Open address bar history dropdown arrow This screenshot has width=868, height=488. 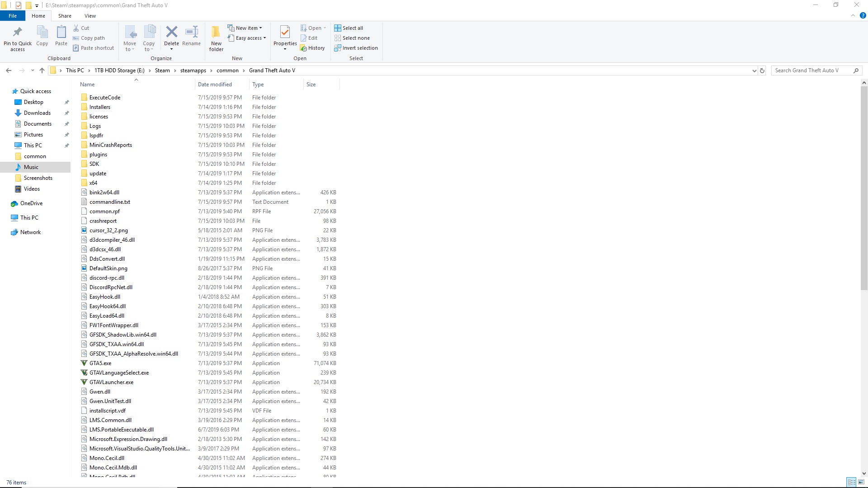(754, 70)
